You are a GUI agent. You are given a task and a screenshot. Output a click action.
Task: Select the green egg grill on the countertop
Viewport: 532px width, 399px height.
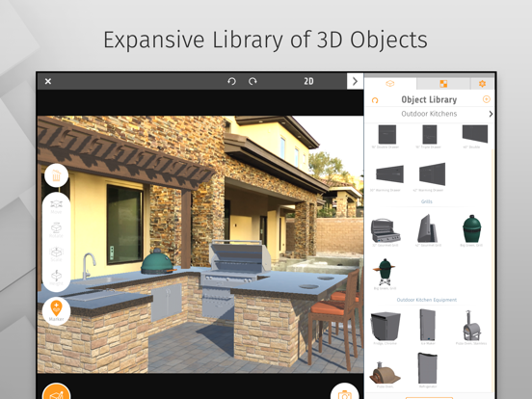pyautogui.click(x=158, y=262)
